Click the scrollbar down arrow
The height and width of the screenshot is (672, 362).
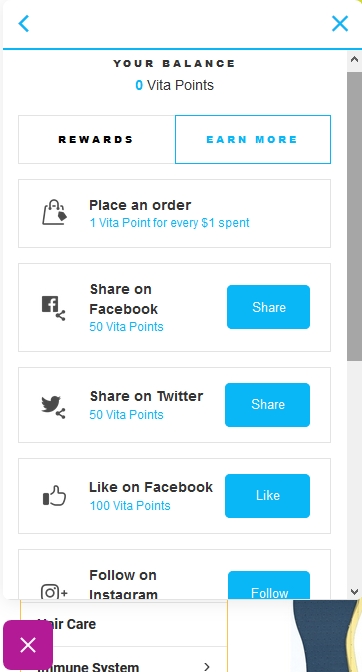354,592
